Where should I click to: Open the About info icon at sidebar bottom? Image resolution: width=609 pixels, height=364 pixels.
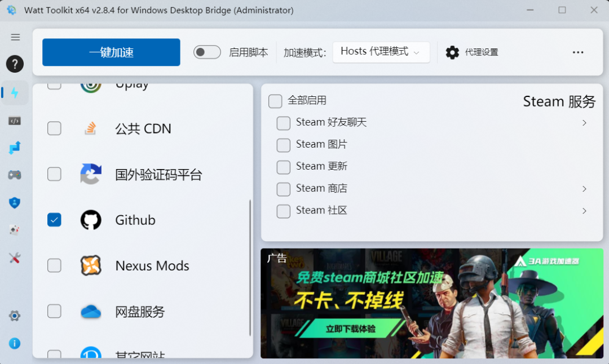tap(15, 343)
